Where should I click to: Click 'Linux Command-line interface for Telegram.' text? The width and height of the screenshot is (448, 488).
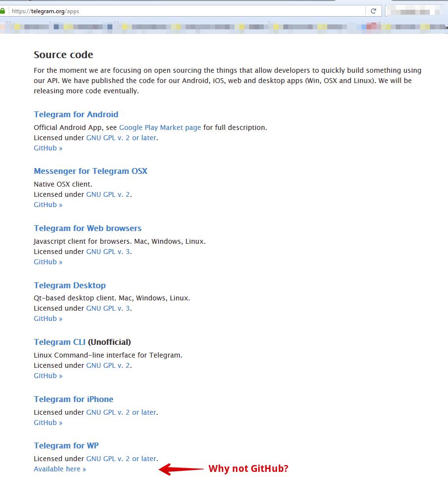tap(108, 356)
